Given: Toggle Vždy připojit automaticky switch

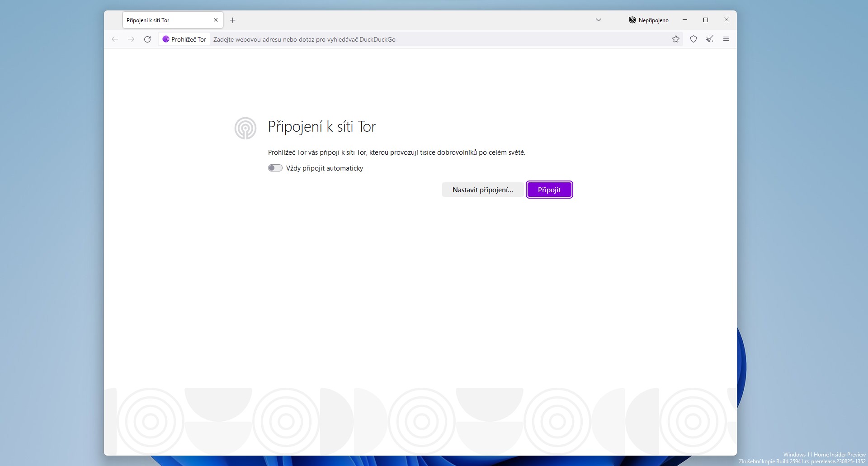Looking at the screenshot, I should (x=275, y=168).
